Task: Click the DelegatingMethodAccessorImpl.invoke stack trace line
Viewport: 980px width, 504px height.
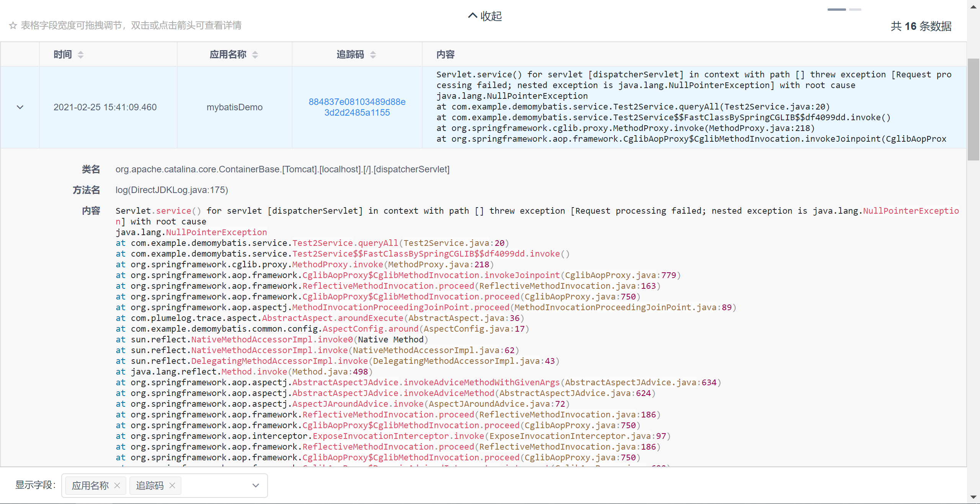Action: point(338,361)
